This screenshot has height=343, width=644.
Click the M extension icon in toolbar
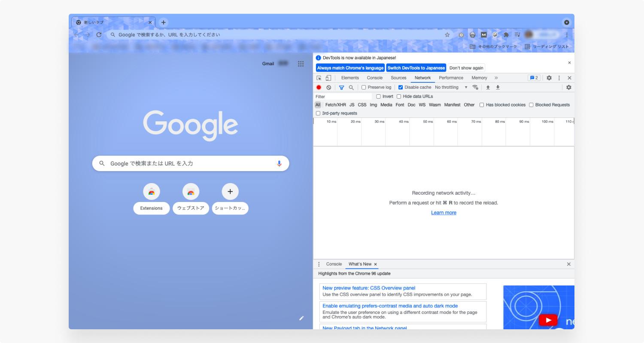(x=484, y=35)
